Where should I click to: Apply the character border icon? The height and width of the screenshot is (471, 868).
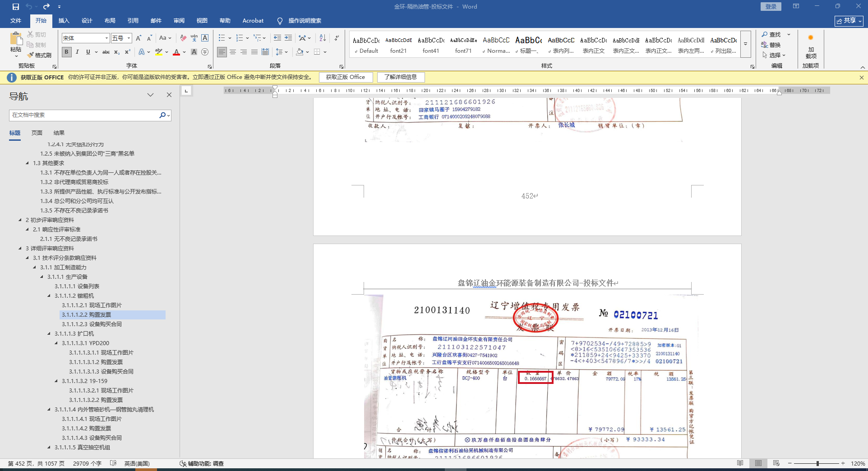(205, 38)
